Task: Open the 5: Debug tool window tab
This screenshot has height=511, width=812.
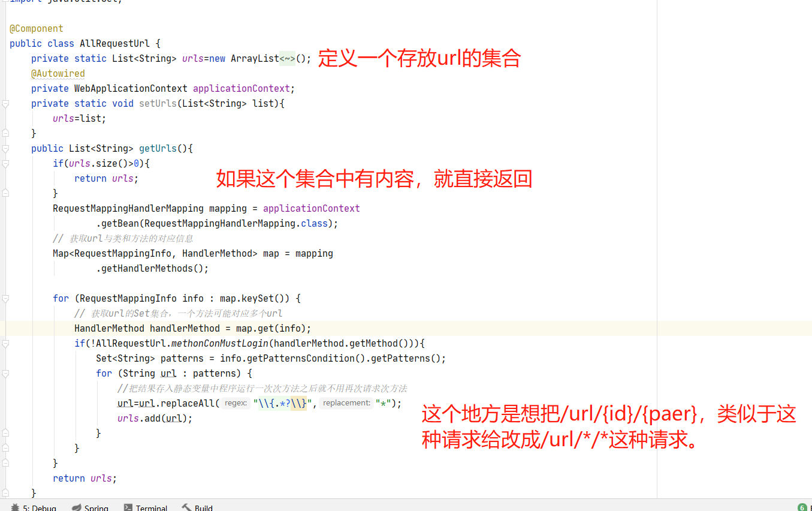Action: [x=34, y=508]
